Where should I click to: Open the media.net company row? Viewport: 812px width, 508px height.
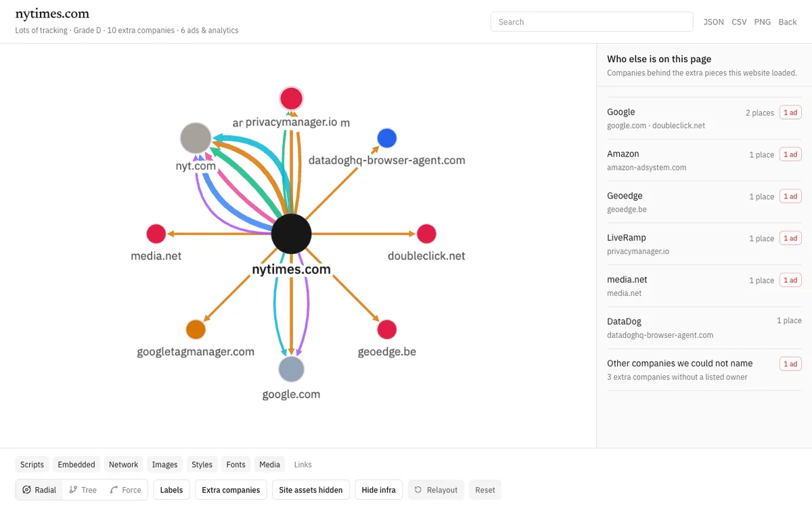pos(704,286)
